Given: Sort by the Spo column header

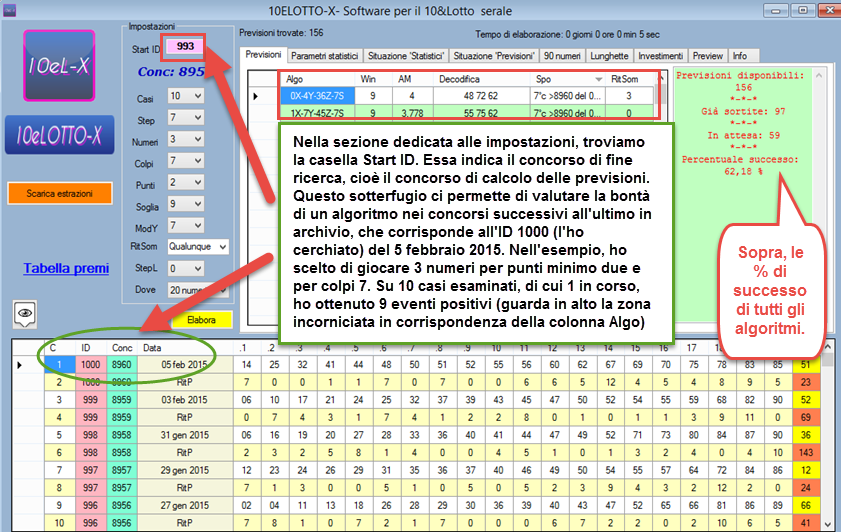Looking at the screenshot, I should [567, 79].
